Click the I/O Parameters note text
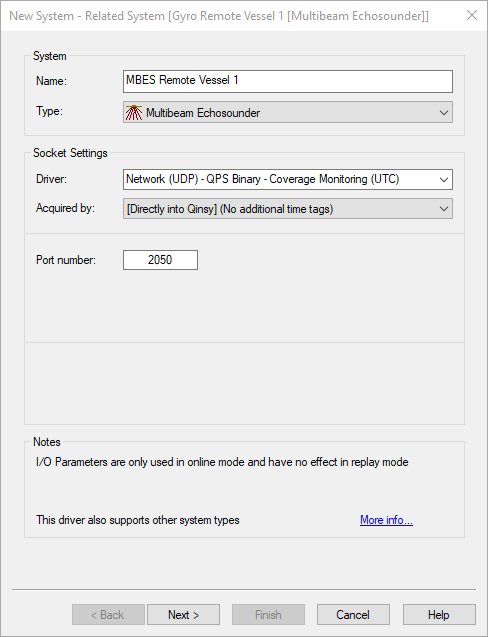Image resolution: width=488 pixels, height=637 pixels. coord(222,462)
